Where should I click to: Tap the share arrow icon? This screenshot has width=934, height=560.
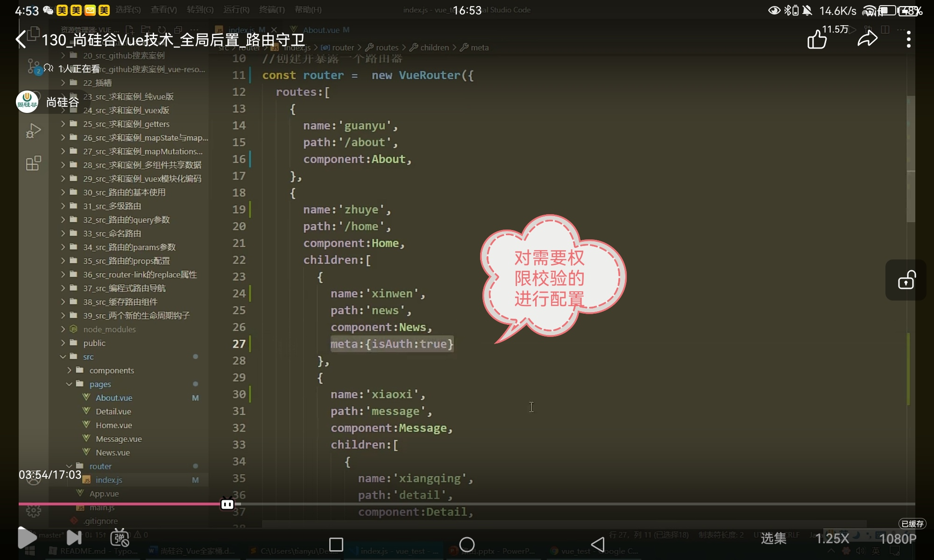click(x=868, y=39)
